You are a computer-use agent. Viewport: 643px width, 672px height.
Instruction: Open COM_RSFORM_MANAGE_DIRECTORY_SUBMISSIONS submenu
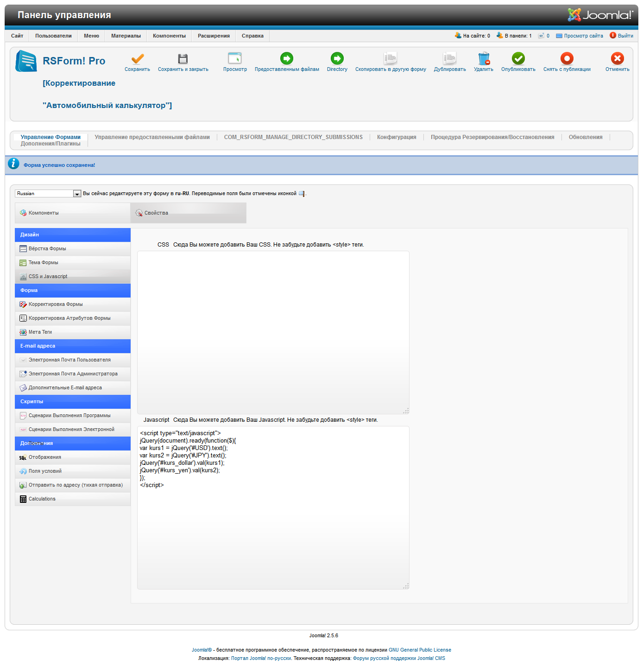tap(293, 137)
